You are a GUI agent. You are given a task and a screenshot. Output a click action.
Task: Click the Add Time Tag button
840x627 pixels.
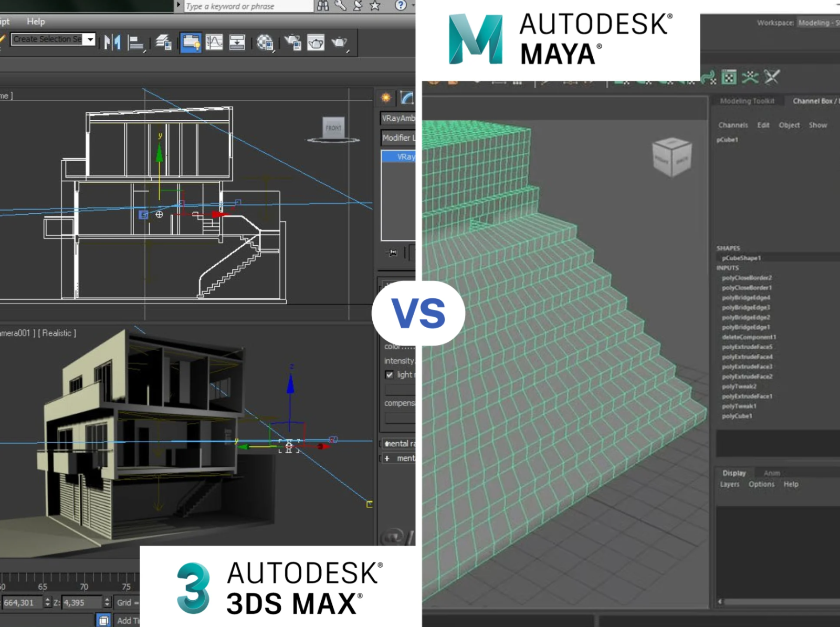coord(127,620)
